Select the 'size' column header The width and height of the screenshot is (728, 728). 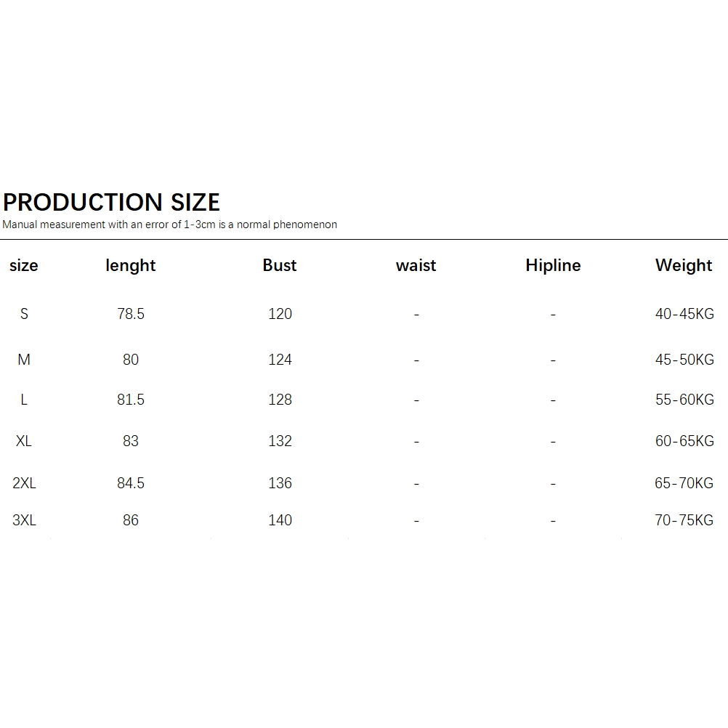click(24, 266)
